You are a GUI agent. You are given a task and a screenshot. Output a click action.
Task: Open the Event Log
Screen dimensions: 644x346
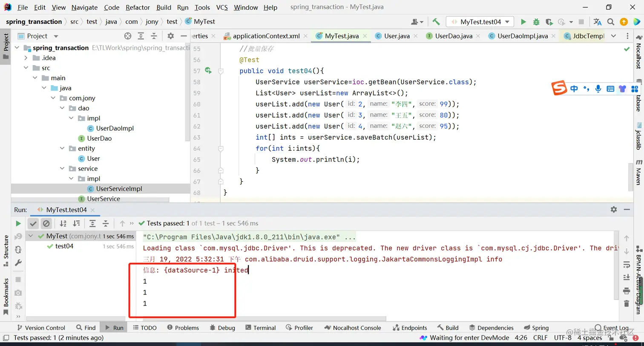[x=612, y=328]
